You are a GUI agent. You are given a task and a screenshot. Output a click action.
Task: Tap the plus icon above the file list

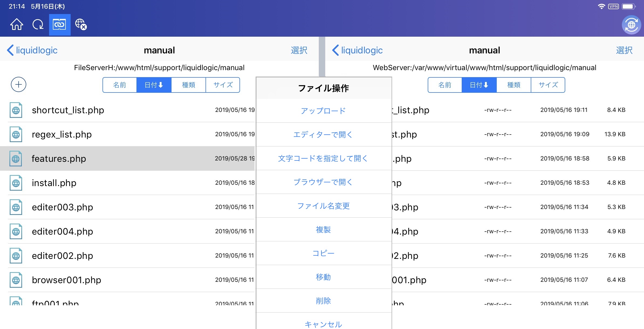point(18,84)
